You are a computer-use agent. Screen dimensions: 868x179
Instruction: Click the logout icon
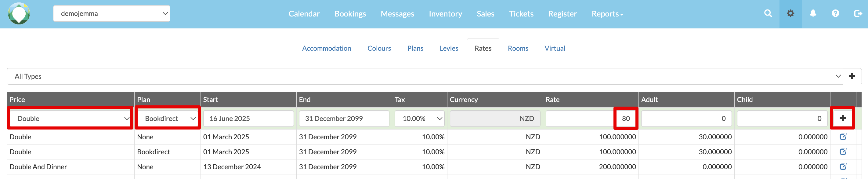pos(858,13)
